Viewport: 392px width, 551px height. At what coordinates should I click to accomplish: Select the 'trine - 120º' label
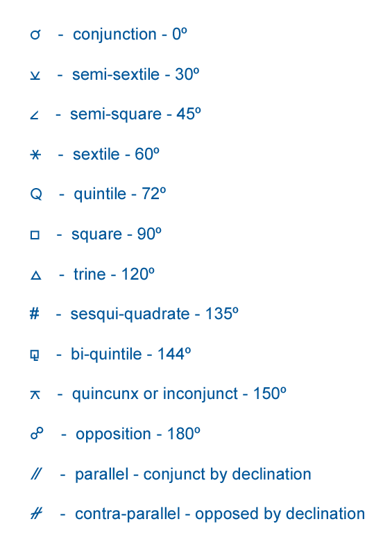tap(114, 274)
